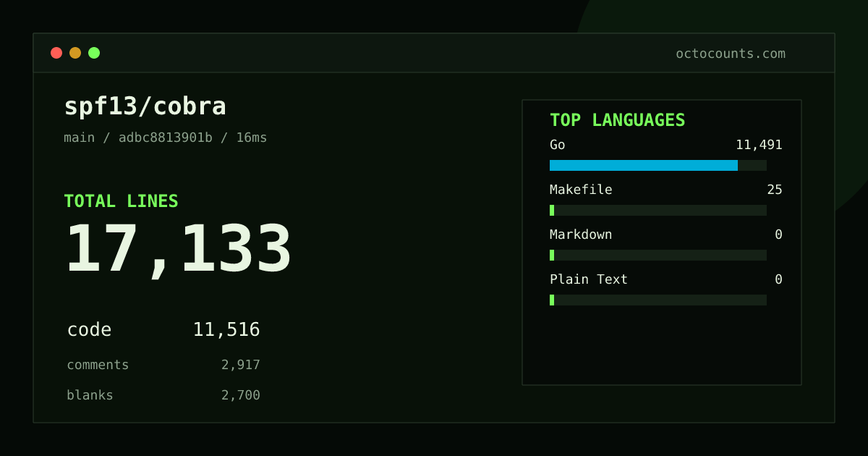Select the 2,917 comments count
The image size is (868, 456).
(241, 365)
